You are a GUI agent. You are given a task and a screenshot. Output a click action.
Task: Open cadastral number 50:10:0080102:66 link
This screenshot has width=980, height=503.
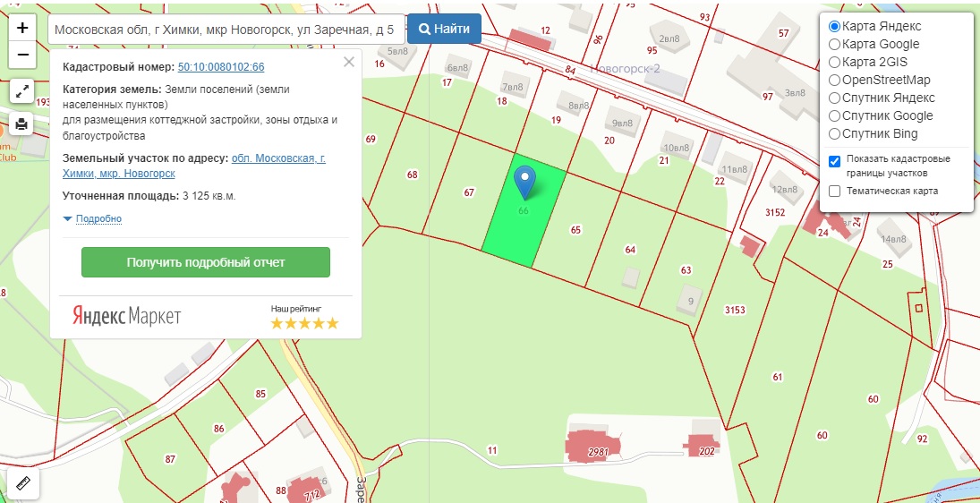(x=221, y=67)
